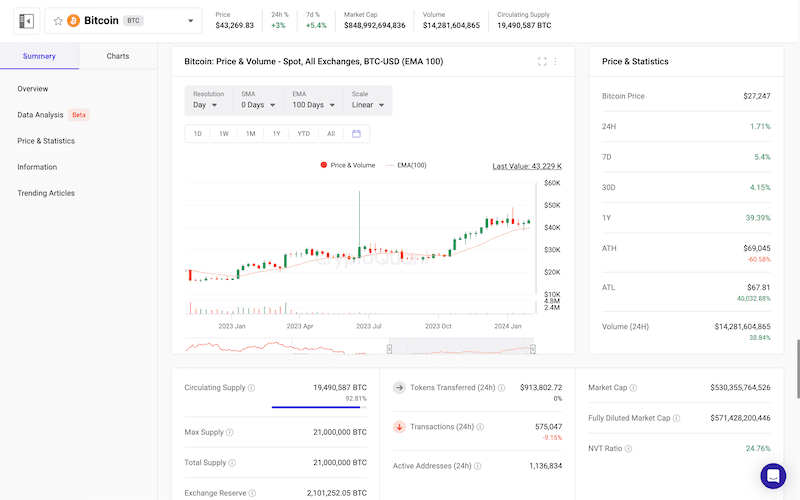800x500 pixels.
Task: Click left handle of chart range navigator
Action: click(x=389, y=349)
